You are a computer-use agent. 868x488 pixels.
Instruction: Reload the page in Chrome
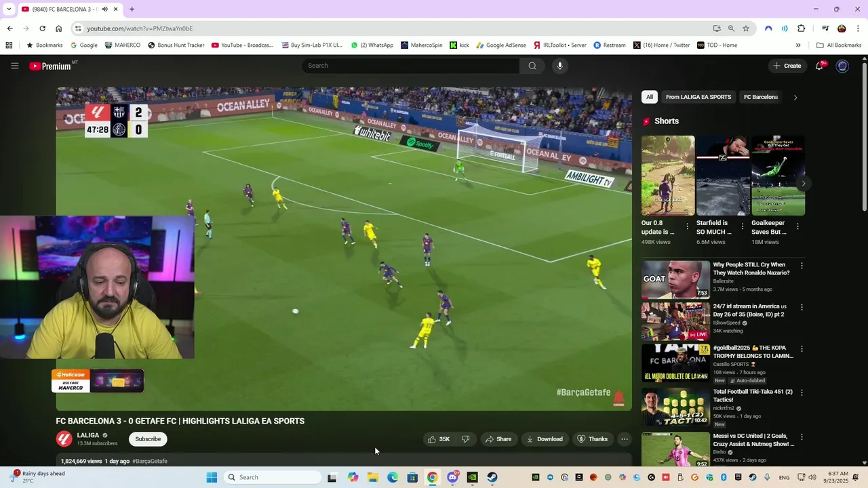click(x=42, y=28)
